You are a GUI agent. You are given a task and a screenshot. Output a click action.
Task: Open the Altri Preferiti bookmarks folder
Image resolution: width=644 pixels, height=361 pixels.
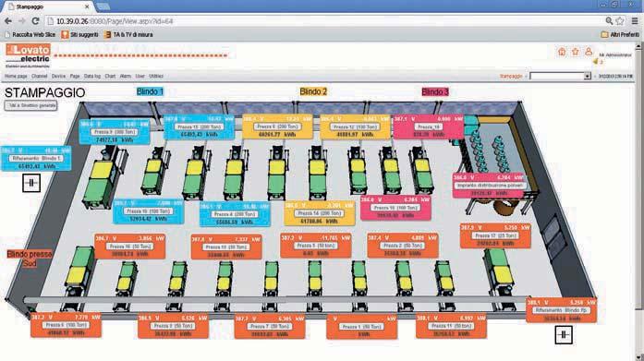620,35
